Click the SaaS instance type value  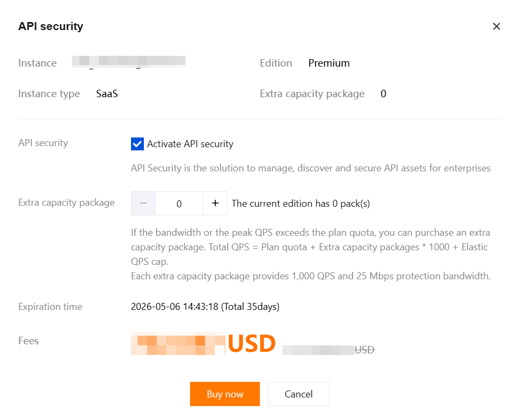coord(107,94)
